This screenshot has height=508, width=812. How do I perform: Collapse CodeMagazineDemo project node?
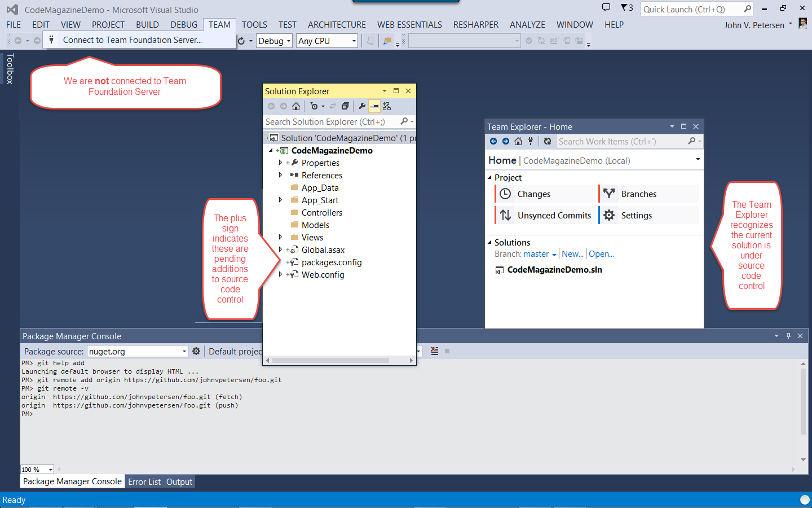pyautogui.click(x=271, y=151)
